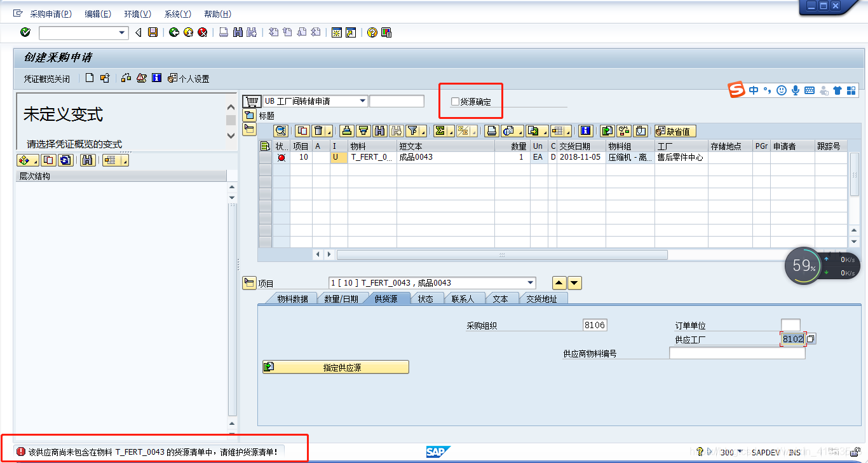Viewport: 868px width, 463px height.
Task: Open the yellow Help question mark icon
Action: [372, 32]
